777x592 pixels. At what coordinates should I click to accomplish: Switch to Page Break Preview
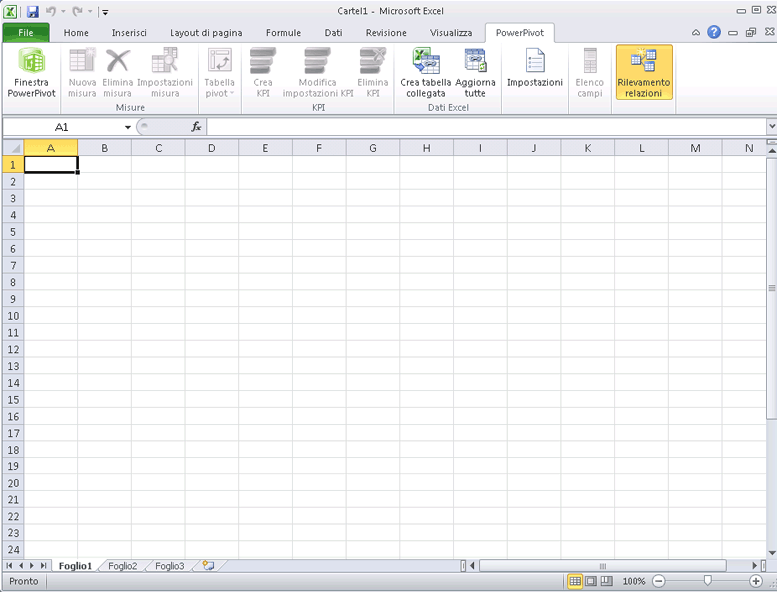[x=607, y=581]
